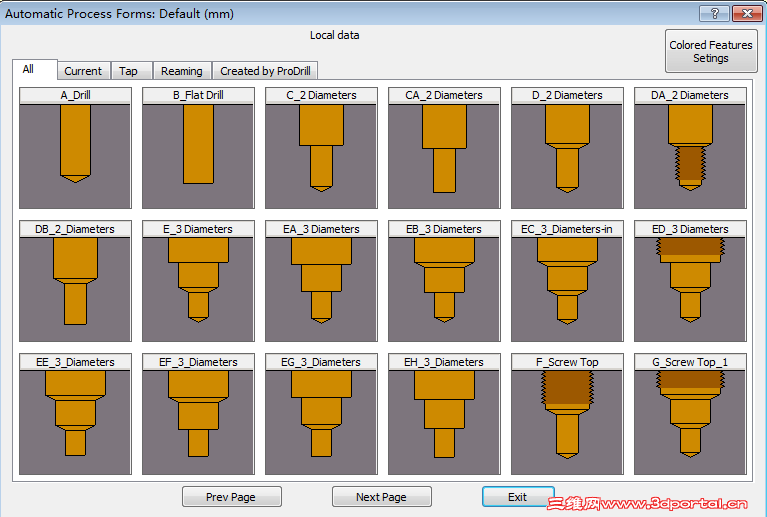This screenshot has height=517, width=767.
Task: Pick the F_Screw Top hole form
Action: (567, 414)
